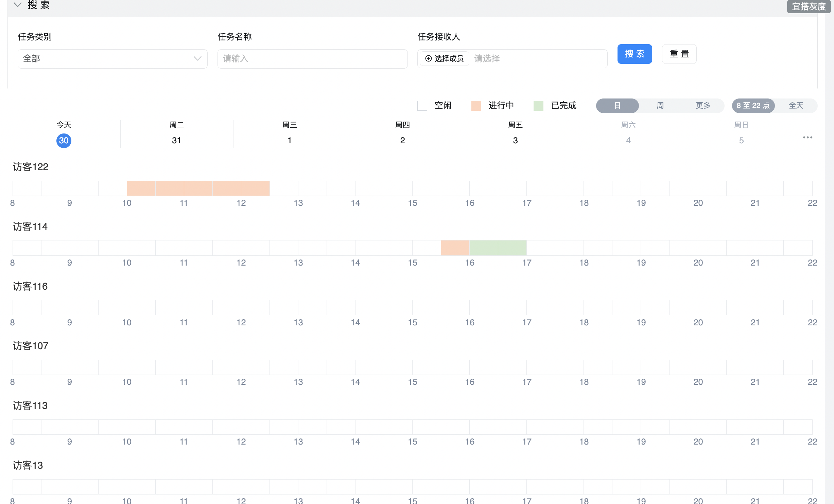Open the 任务类别 dropdown showing 全部
The width and height of the screenshot is (834, 504).
112,59
